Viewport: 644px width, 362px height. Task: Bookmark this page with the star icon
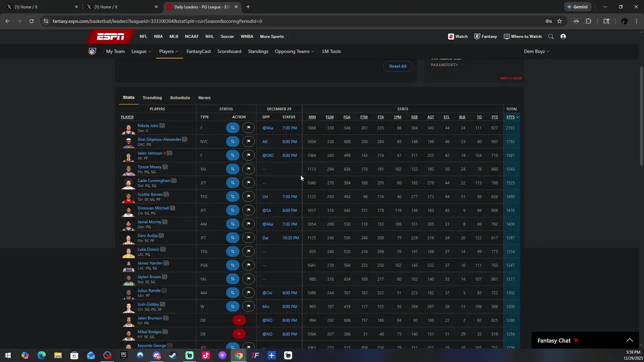559,21
